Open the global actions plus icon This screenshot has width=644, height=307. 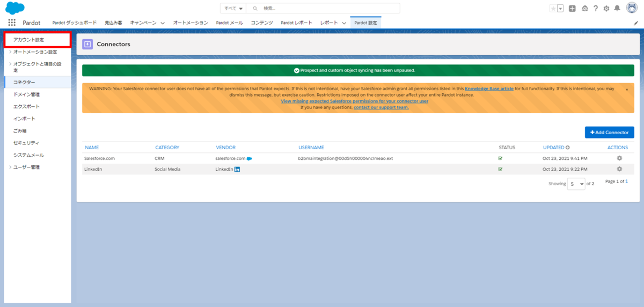click(573, 9)
